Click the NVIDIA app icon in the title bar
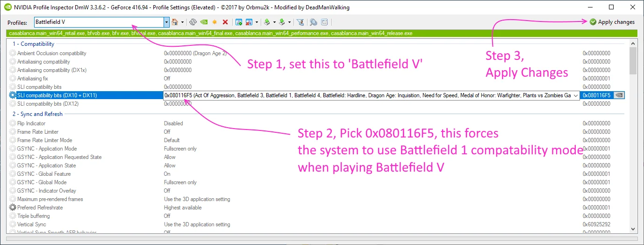 coord(7,7)
